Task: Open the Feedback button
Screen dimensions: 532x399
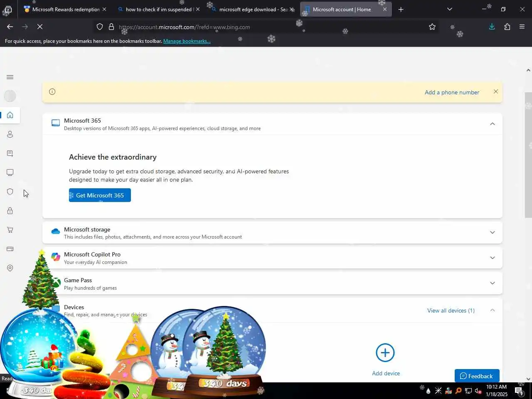Action: pyautogui.click(x=477, y=376)
